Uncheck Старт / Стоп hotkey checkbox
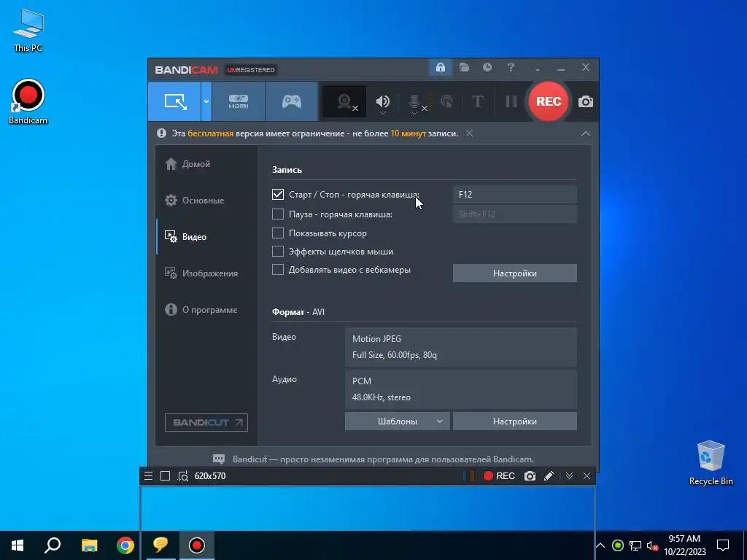This screenshot has height=560, width=747. [x=278, y=194]
